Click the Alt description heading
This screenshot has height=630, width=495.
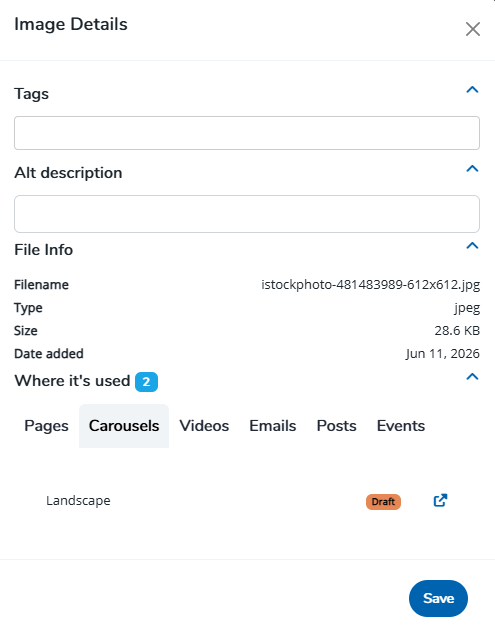point(68,173)
